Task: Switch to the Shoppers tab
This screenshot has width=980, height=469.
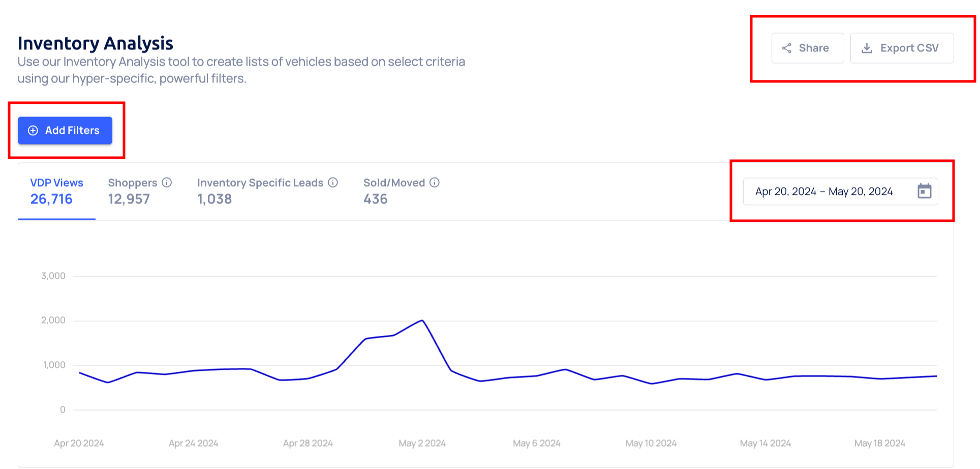Action: (x=133, y=191)
